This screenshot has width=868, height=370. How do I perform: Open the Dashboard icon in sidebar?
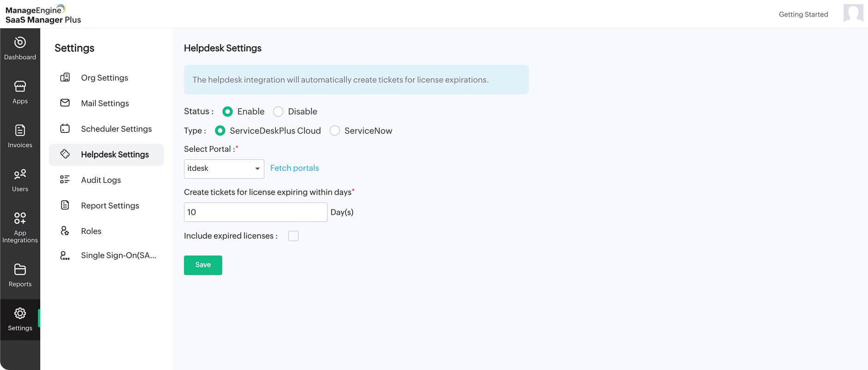20,43
